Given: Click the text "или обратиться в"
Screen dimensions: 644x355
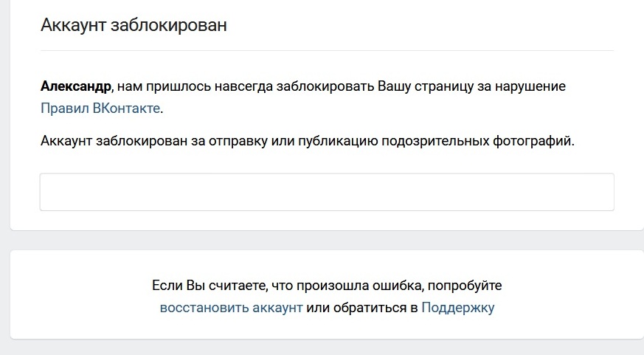Looking at the screenshot, I should click(362, 307).
